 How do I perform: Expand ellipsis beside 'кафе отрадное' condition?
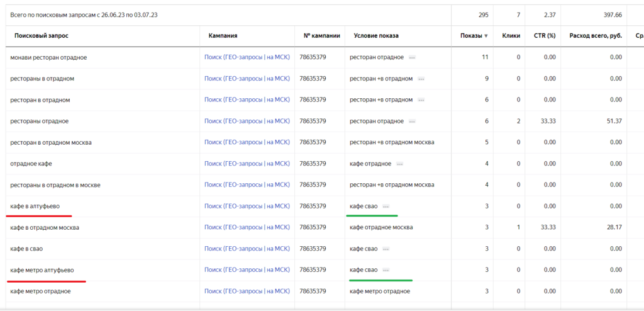tap(399, 164)
